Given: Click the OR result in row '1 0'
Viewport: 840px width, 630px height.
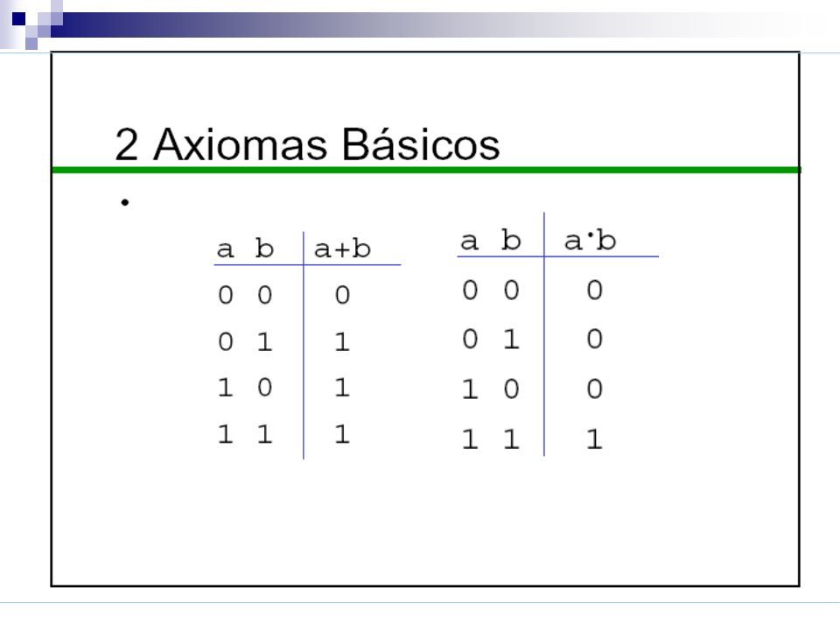Looking at the screenshot, I should point(342,388).
